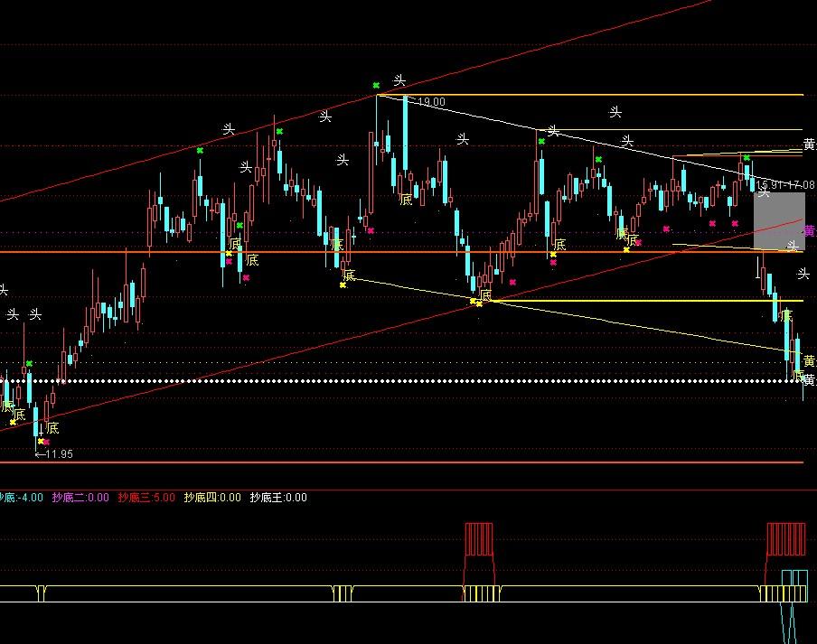Click the red striped signal block at bottom right
The width and height of the screenshot is (817, 644).
coord(785,538)
